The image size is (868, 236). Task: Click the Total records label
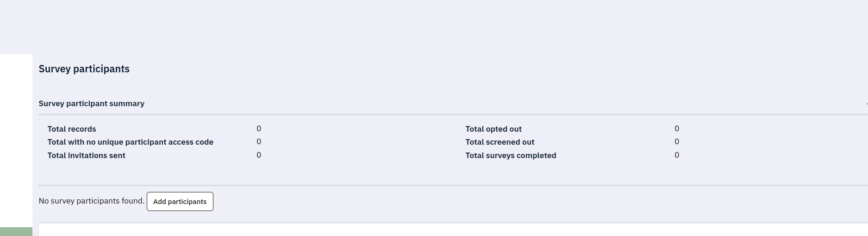tap(72, 129)
